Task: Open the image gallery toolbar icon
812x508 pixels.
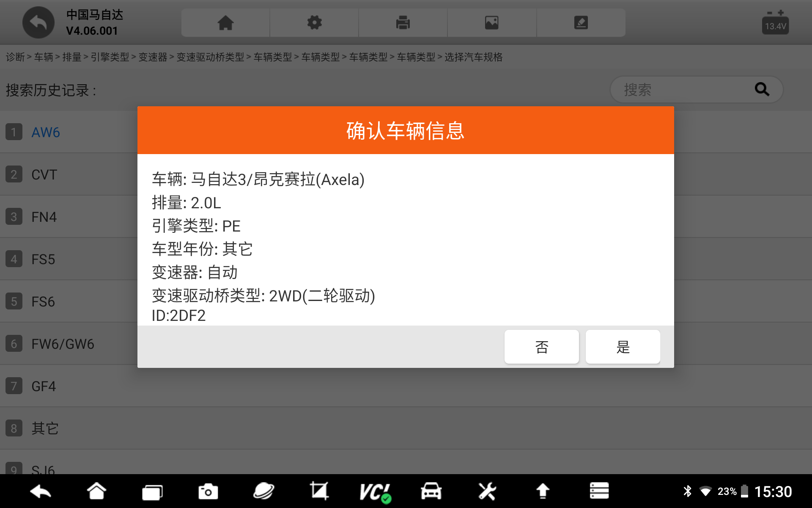Action: (x=491, y=23)
